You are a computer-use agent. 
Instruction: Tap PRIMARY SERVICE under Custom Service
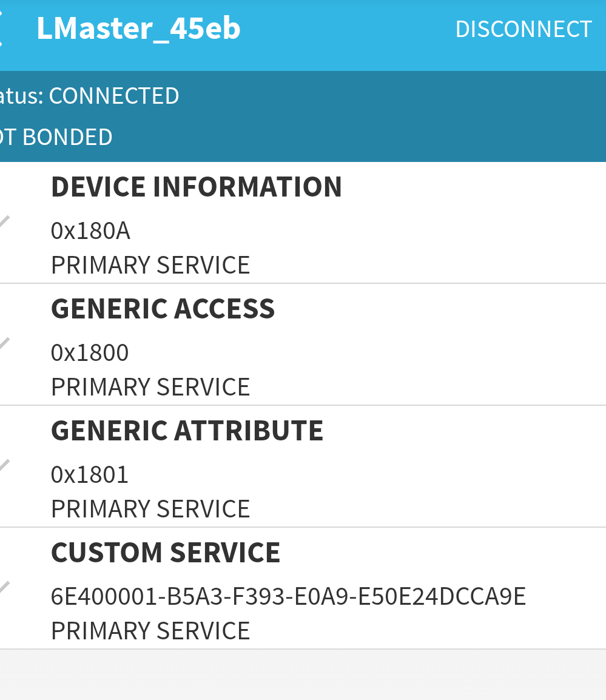point(150,631)
